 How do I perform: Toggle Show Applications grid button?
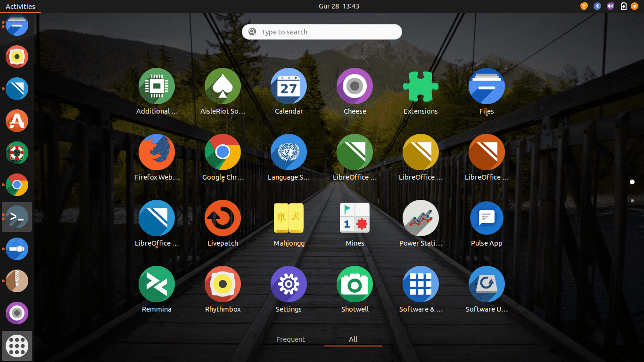(x=17, y=346)
